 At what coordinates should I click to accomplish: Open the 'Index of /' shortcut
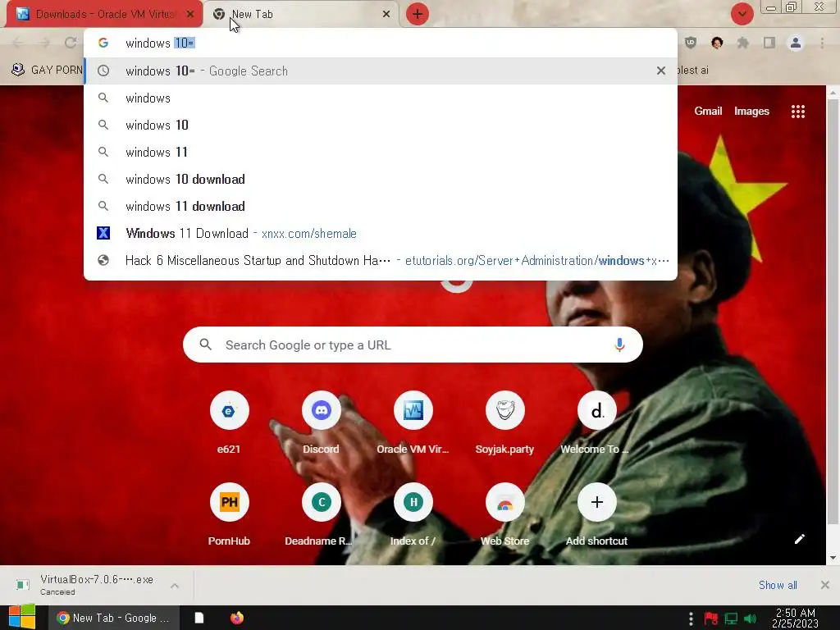tap(413, 515)
